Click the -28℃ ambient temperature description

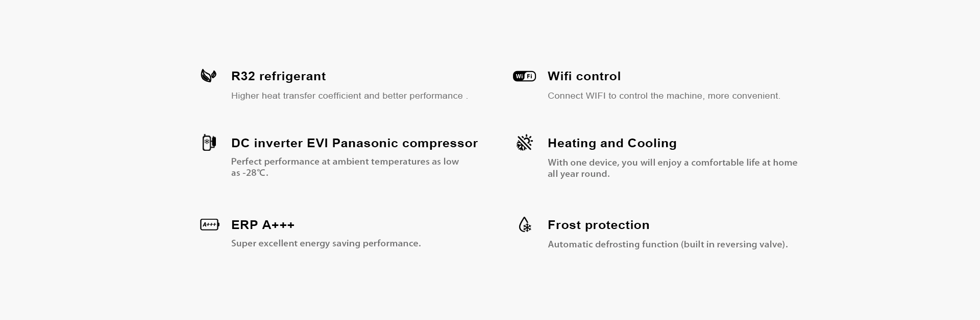(x=345, y=167)
